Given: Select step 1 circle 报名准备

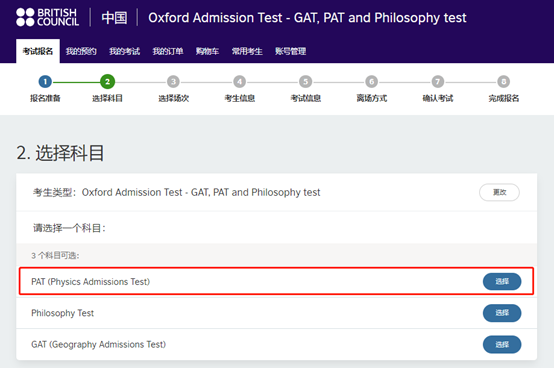Looking at the screenshot, I should [45, 82].
